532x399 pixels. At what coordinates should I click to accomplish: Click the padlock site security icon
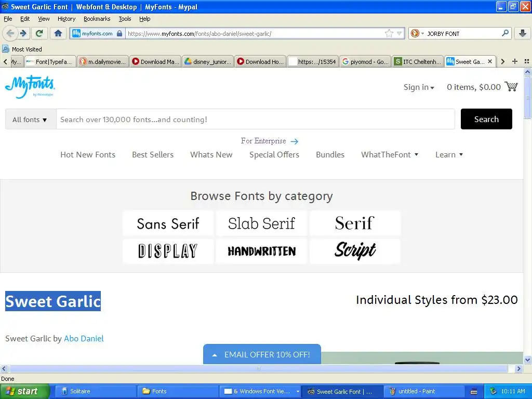119,33
